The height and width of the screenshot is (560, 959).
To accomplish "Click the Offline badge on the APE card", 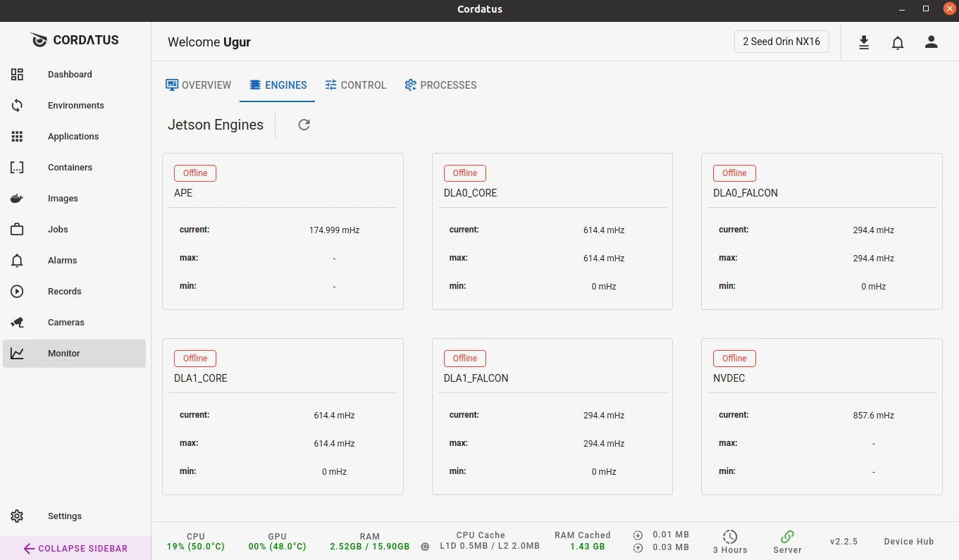I will pyautogui.click(x=195, y=173).
